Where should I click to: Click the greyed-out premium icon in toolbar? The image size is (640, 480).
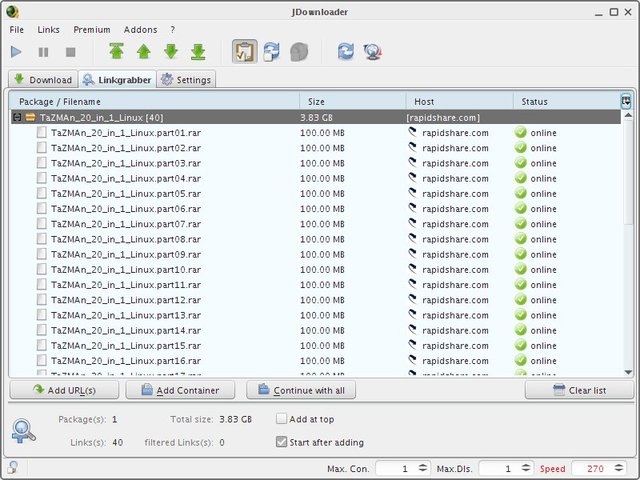coord(299,52)
